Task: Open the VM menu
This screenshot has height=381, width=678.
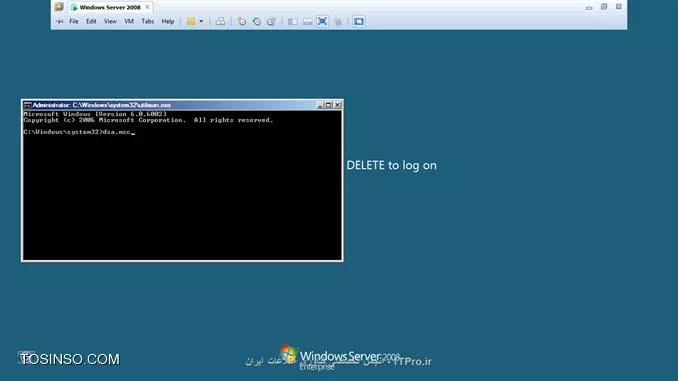Action: pos(129,21)
